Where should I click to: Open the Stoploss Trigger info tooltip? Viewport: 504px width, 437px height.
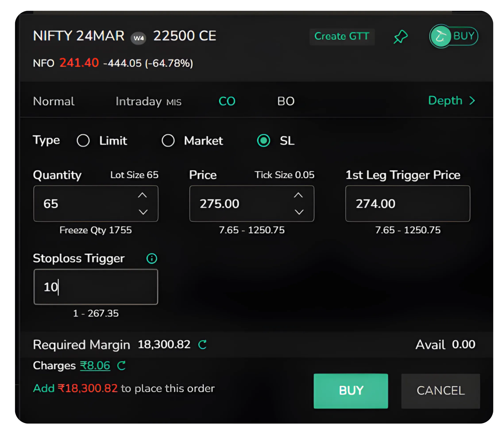pyautogui.click(x=152, y=258)
